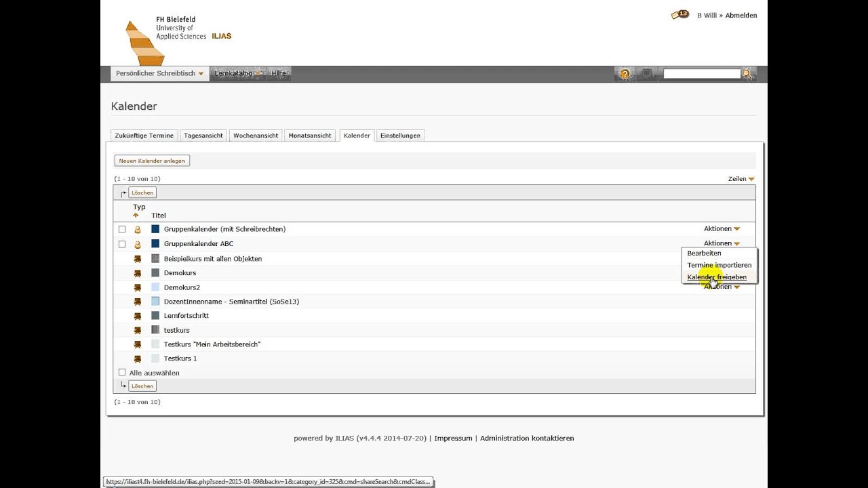
Task: Click the title Lernfortschritt
Action: click(186, 316)
